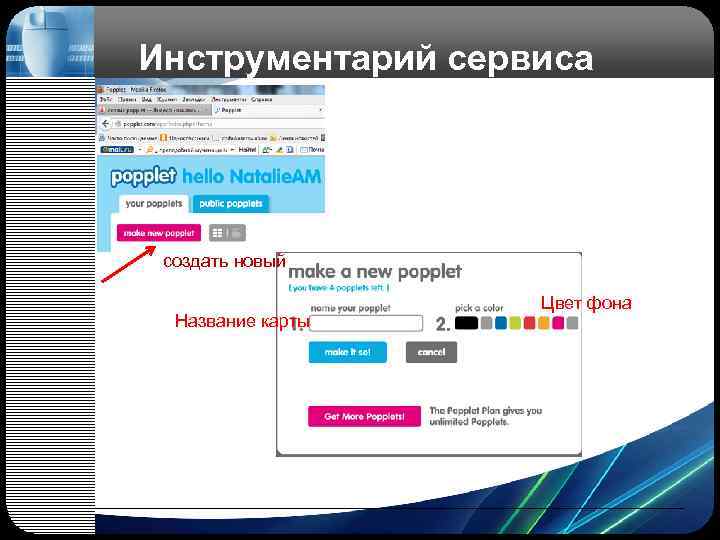The height and width of the screenshot is (540, 720).
Task: Open the Инструменты menu
Action: (229, 99)
